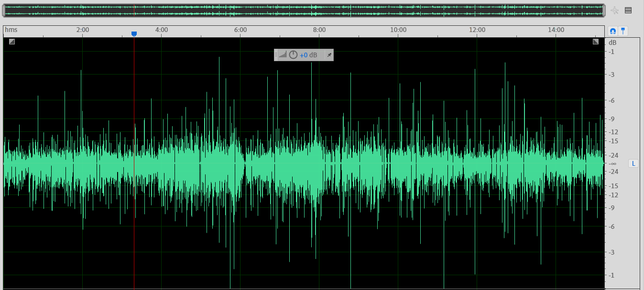Enable snapping with the blue magnet icon
644x290 pixels.
(613, 31)
